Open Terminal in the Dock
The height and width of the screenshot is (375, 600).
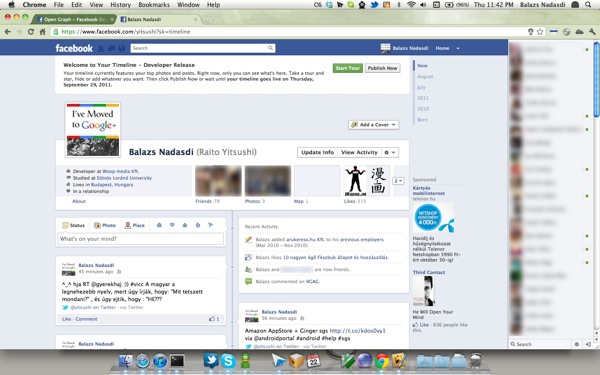click(x=177, y=361)
